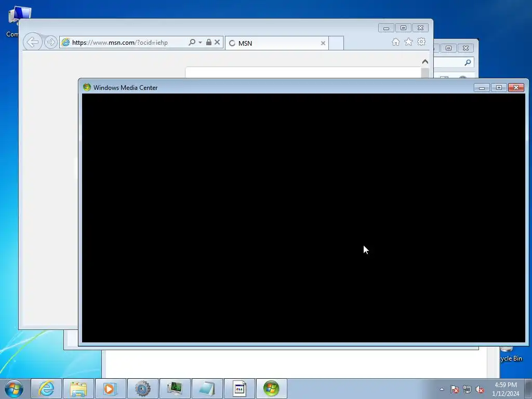Maximize the Internet Explorer window
The width and height of the screenshot is (532, 399).
(403, 28)
